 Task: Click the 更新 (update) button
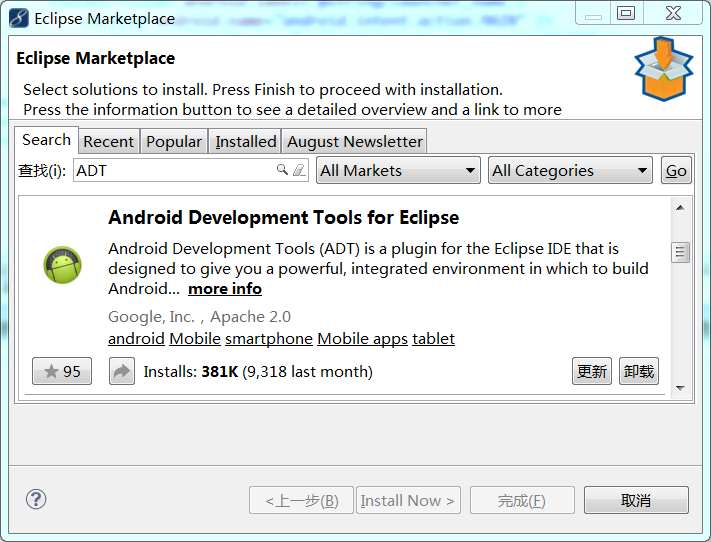(x=592, y=371)
